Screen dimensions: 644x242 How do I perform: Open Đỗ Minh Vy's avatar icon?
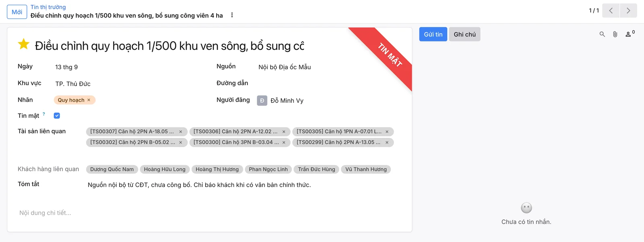pyautogui.click(x=262, y=100)
